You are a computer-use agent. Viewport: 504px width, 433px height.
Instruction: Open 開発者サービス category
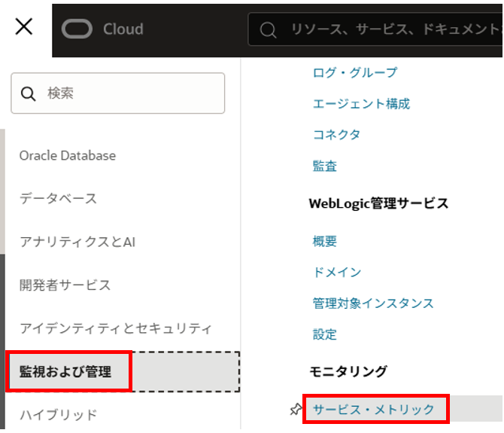pos(65,285)
